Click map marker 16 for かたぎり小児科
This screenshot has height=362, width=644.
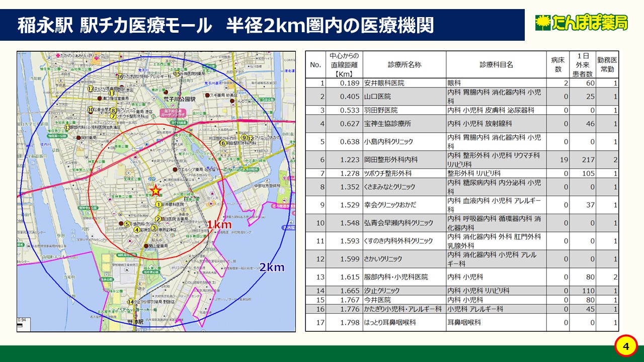(120, 77)
